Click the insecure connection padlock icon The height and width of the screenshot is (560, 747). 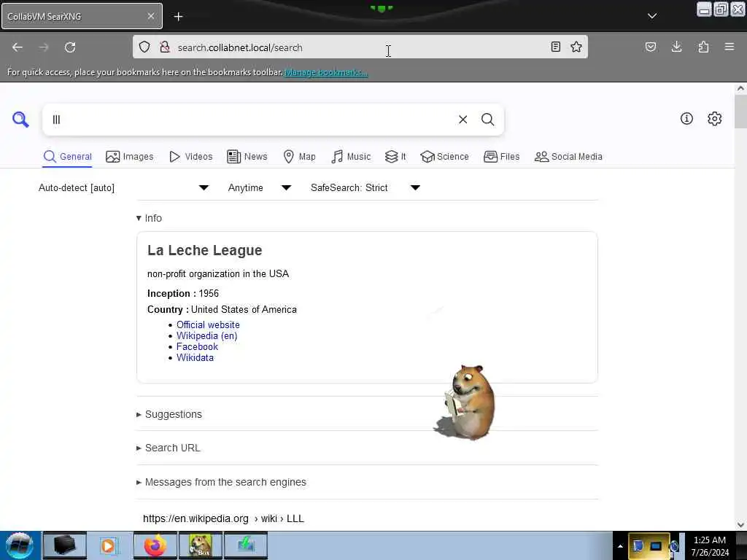[165, 47]
